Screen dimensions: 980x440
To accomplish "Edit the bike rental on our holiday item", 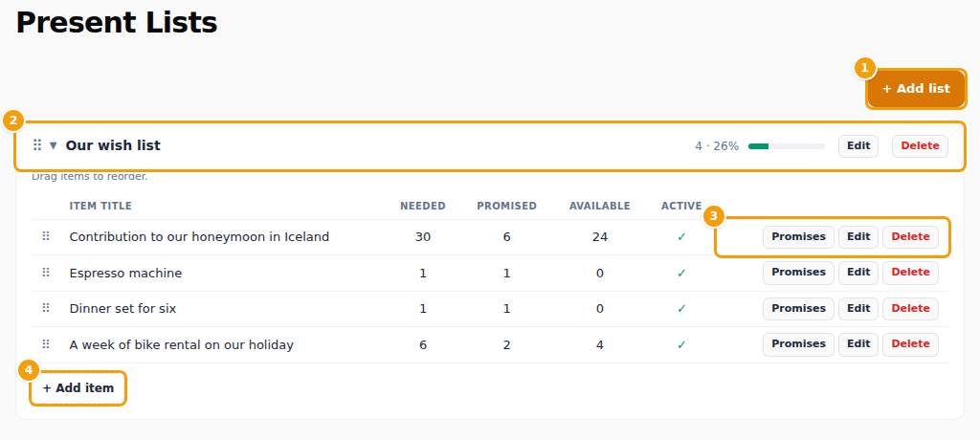I will click(x=858, y=344).
